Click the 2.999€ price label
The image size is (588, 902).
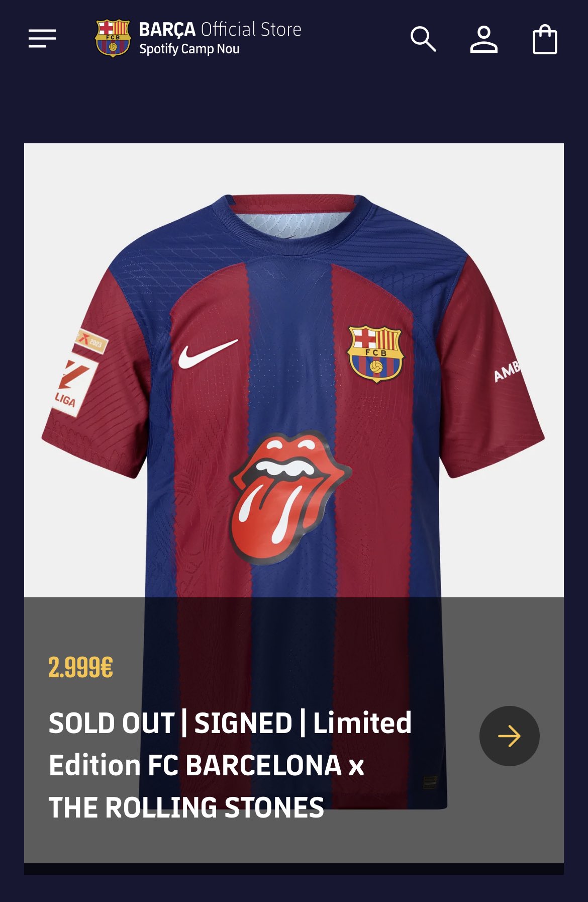click(81, 668)
